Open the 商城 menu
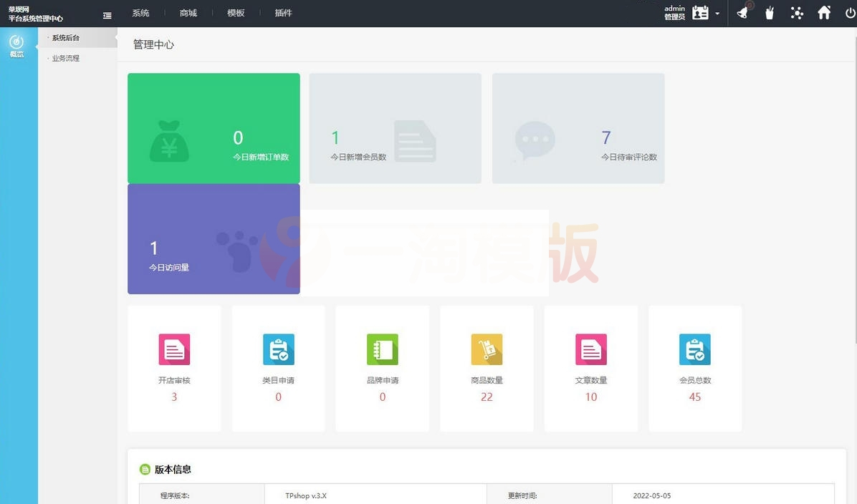Viewport: 857px width, 504px height. [188, 12]
